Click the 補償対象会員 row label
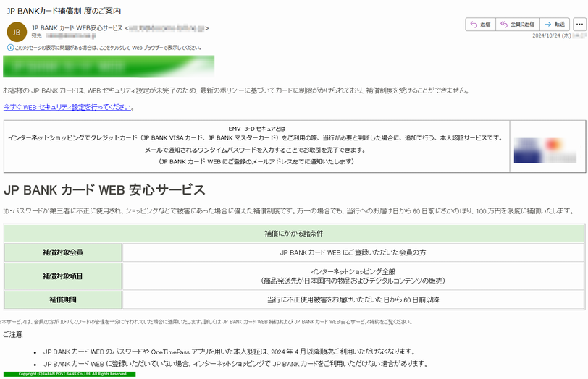Screen dimensions: 588x379 tap(63, 252)
